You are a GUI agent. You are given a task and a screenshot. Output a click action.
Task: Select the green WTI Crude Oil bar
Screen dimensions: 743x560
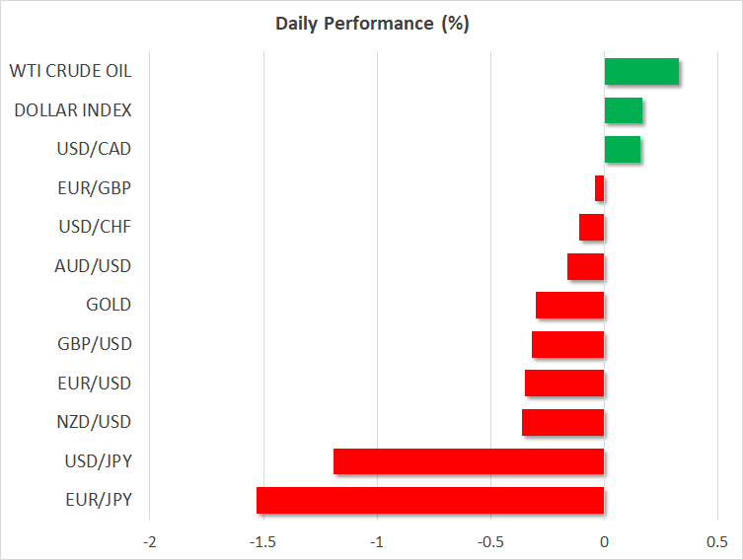tap(641, 71)
